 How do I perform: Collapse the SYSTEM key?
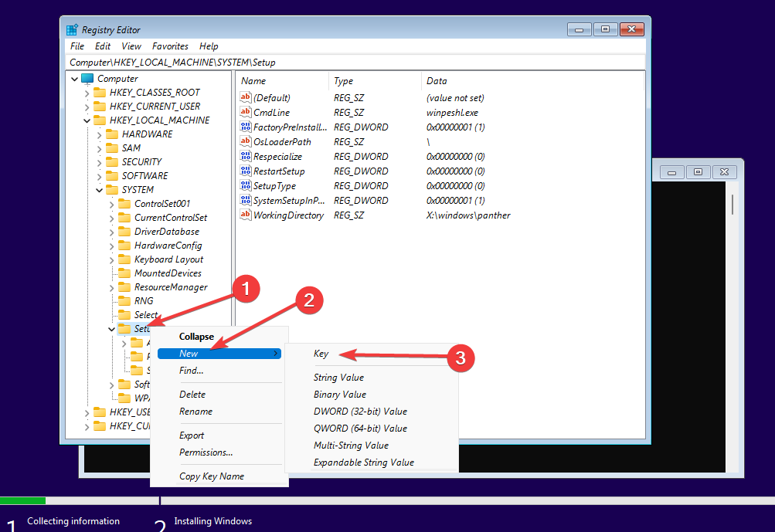click(x=100, y=190)
